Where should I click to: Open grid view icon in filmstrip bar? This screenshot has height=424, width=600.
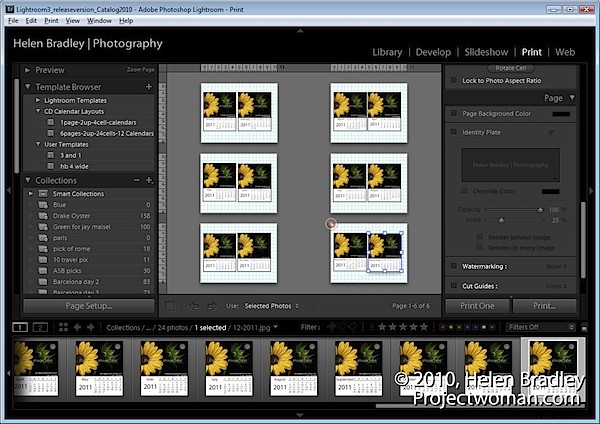click(x=64, y=327)
